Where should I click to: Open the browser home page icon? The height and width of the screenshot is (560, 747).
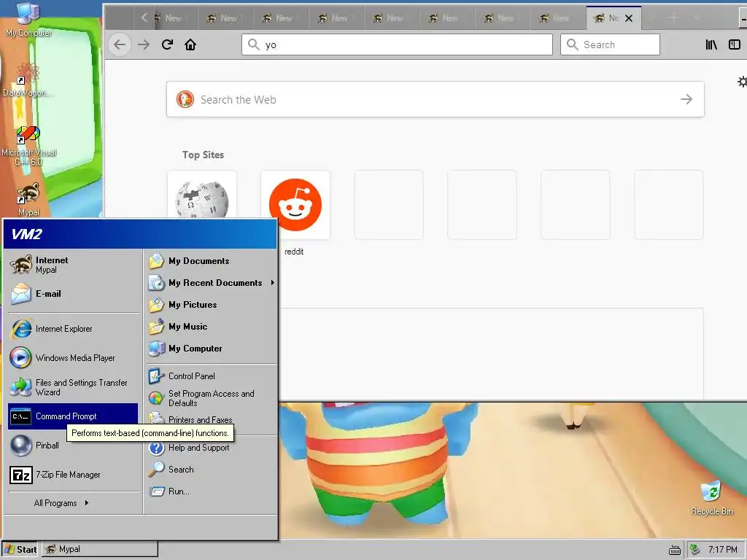[x=190, y=44]
